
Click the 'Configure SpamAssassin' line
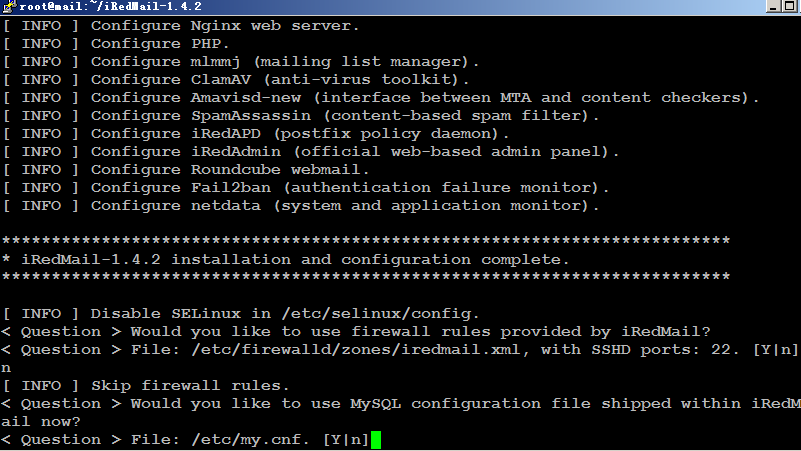click(301, 115)
